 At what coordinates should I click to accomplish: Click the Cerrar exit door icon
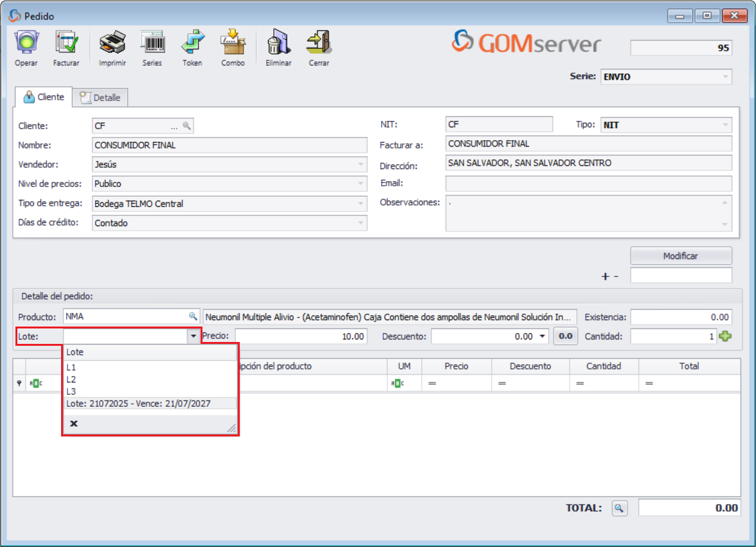click(x=319, y=44)
